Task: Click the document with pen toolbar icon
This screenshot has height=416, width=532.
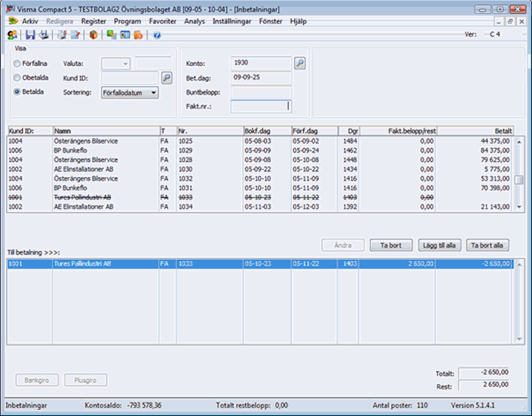Action: pos(62,35)
